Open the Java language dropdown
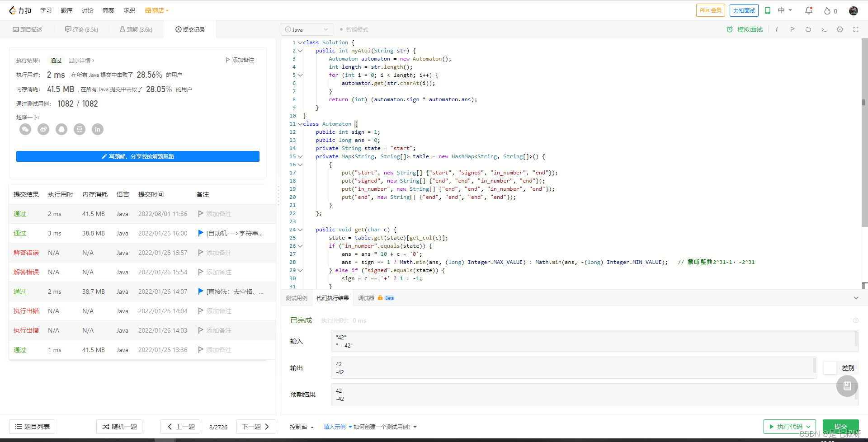This screenshot has width=868, height=442. [307, 29]
